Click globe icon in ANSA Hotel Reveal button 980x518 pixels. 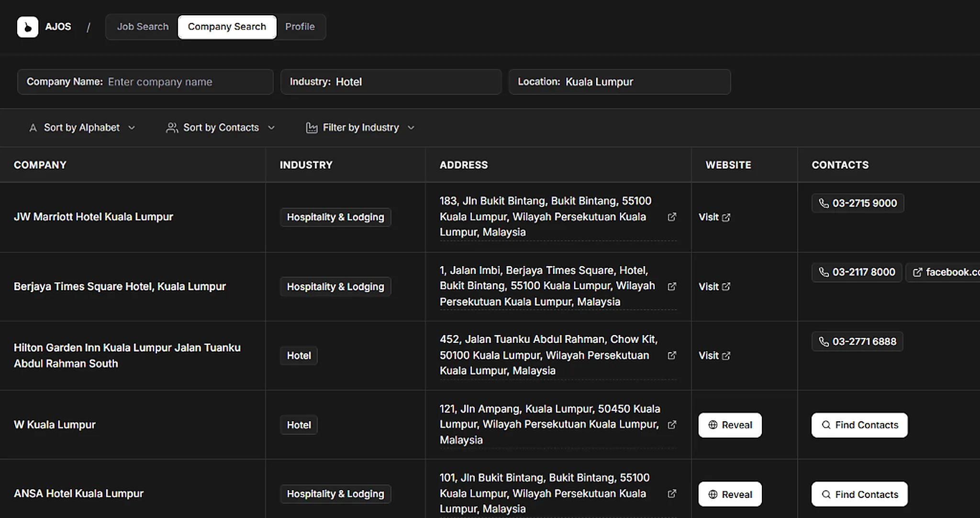click(x=713, y=495)
